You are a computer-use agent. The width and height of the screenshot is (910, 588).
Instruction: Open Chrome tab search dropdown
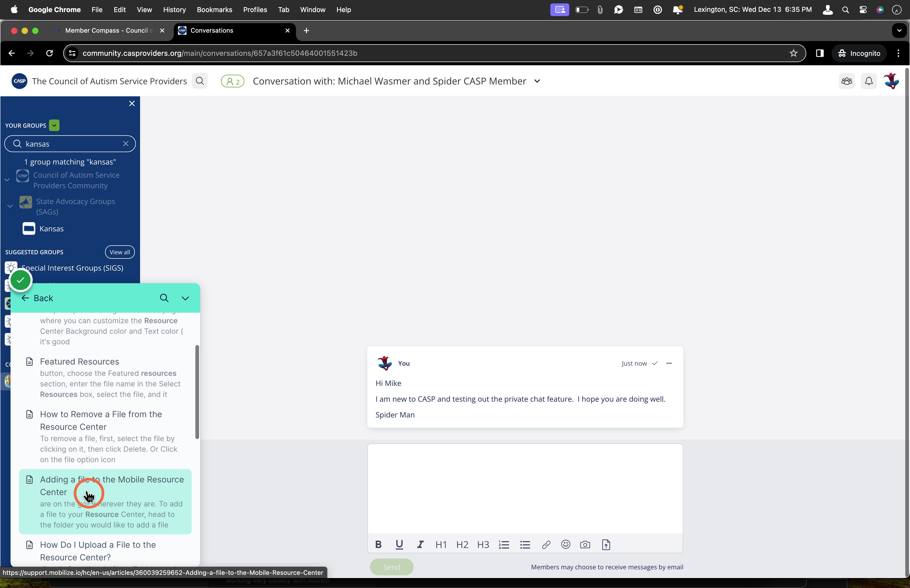tap(899, 31)
